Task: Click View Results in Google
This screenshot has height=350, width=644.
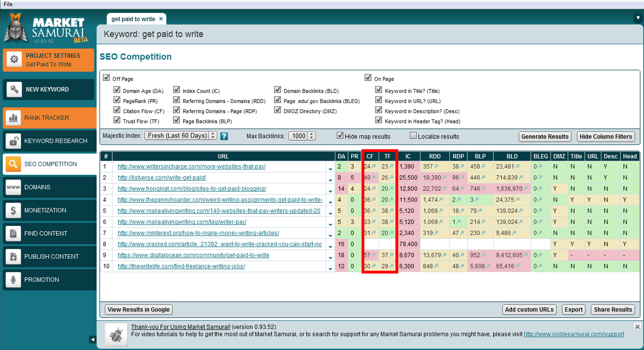Action: (x=139, y=310)
